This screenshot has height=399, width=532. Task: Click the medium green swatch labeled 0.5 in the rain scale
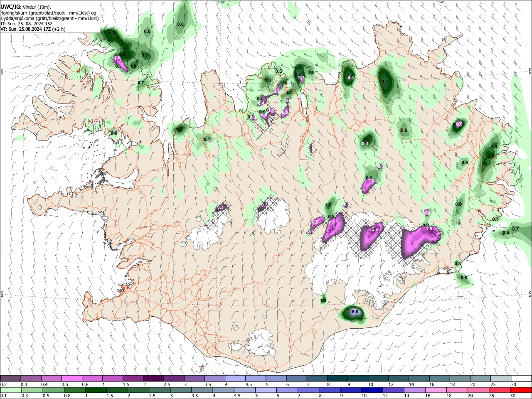(53, 390)
